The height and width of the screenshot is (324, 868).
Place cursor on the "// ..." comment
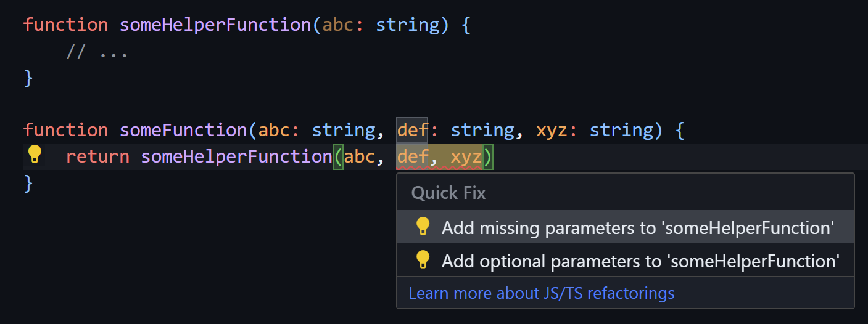point(97,52)
